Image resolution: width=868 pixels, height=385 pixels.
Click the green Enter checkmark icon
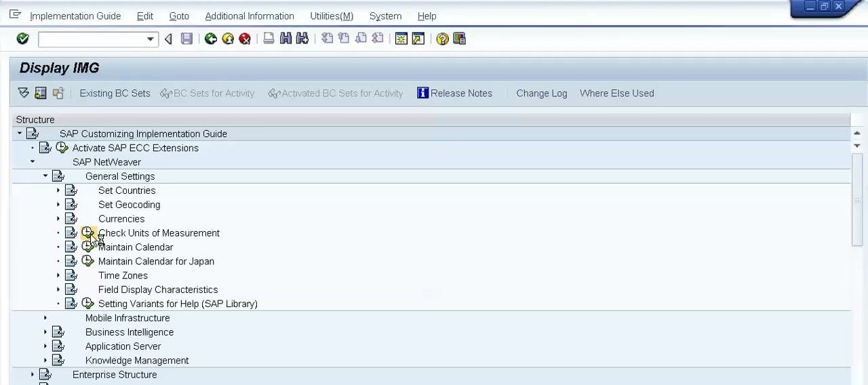(22, 39)
